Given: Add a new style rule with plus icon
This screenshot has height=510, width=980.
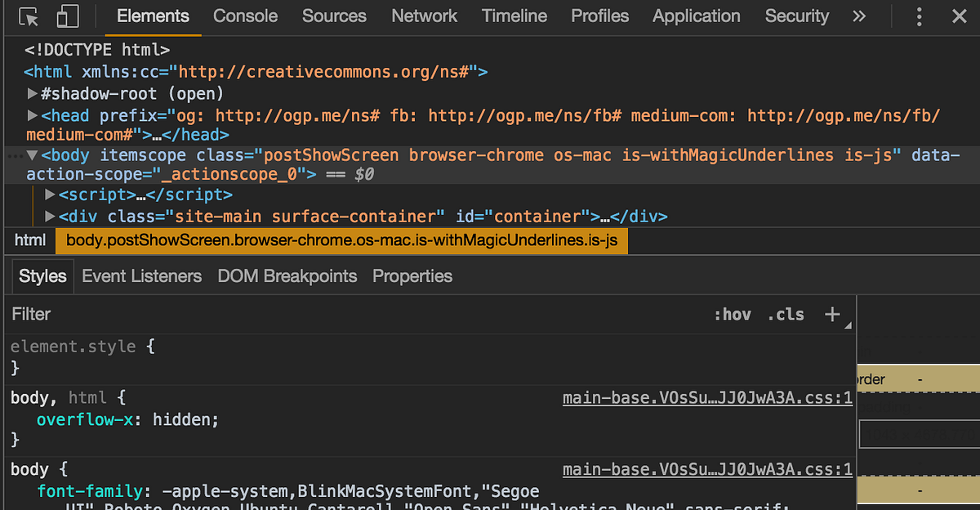Looking at the screenshot, I should coord(832,314).
